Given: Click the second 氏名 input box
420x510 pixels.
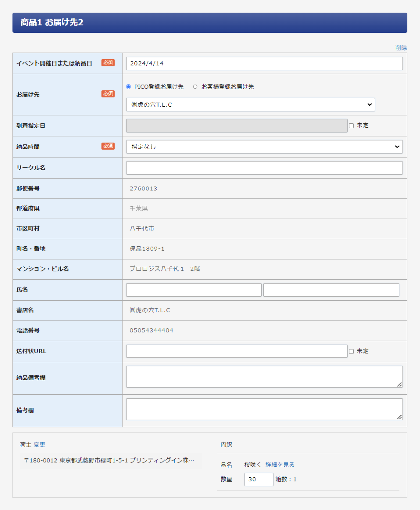Looking at the screenshot, I should 331,290.
